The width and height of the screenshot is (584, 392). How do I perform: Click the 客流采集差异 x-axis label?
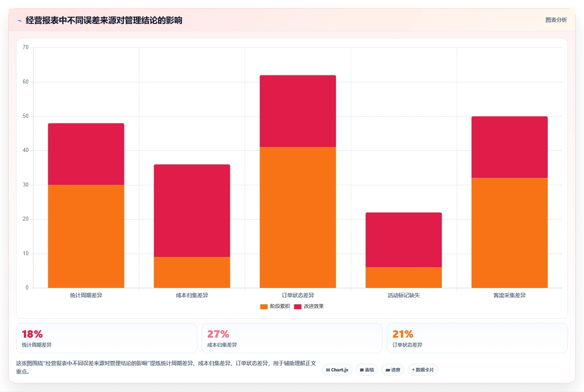coord(510,295)
